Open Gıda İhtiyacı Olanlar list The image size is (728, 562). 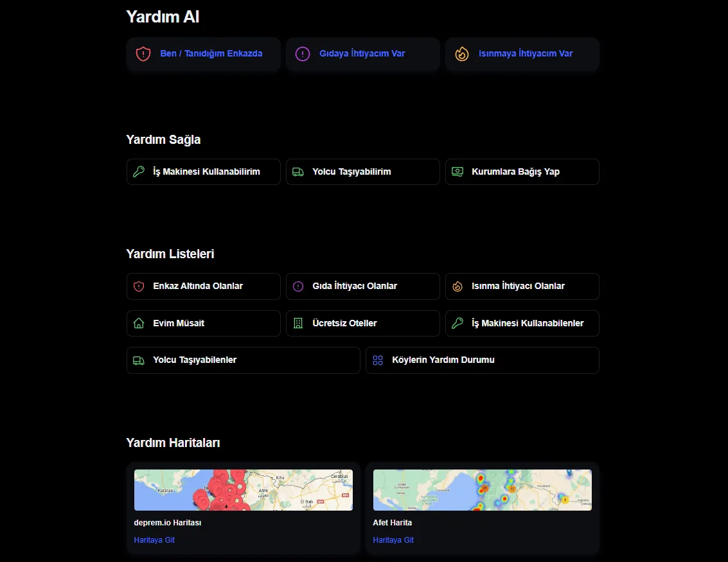pos(362,286)
